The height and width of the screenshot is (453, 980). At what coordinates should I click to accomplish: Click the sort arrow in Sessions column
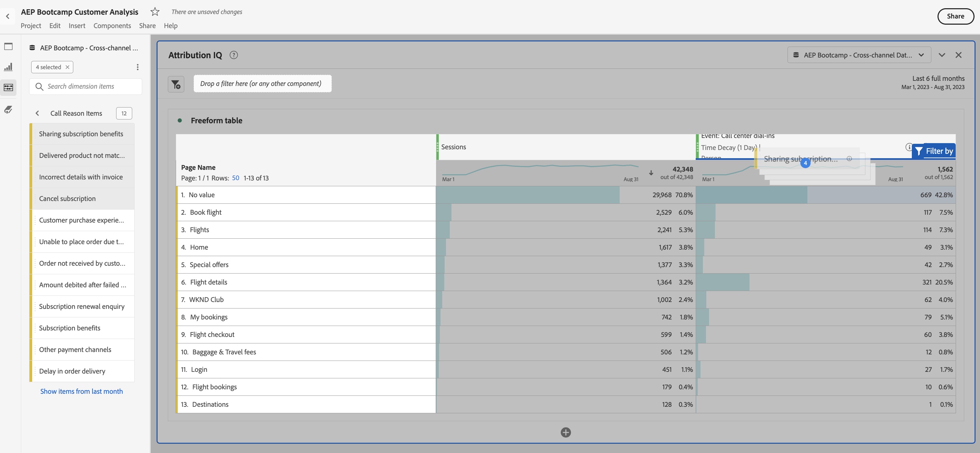[651, 173]
